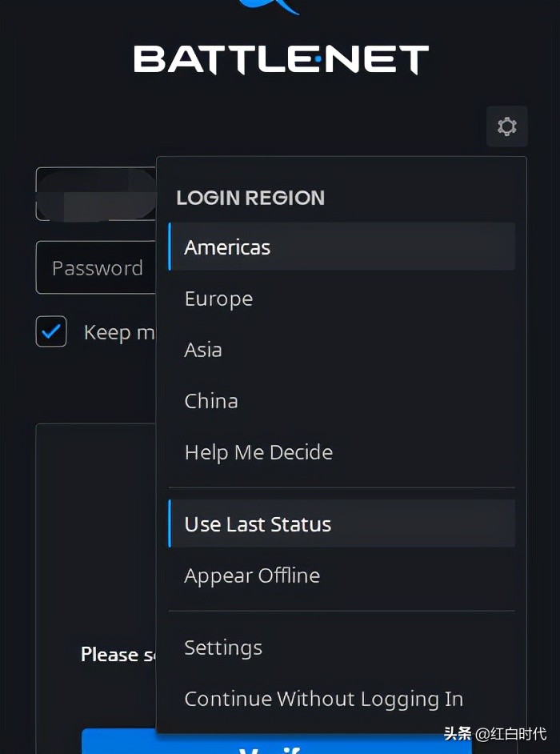This screenshot has height=754, width=560.
Task: Focus the Password input field
Action: point(96,268)
